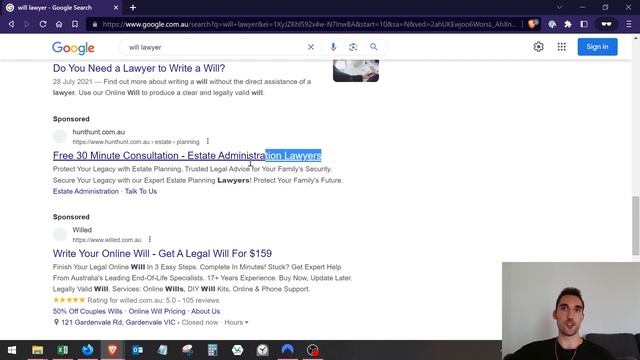Open the 'Estate Administration' sitelink

(86, 191)
